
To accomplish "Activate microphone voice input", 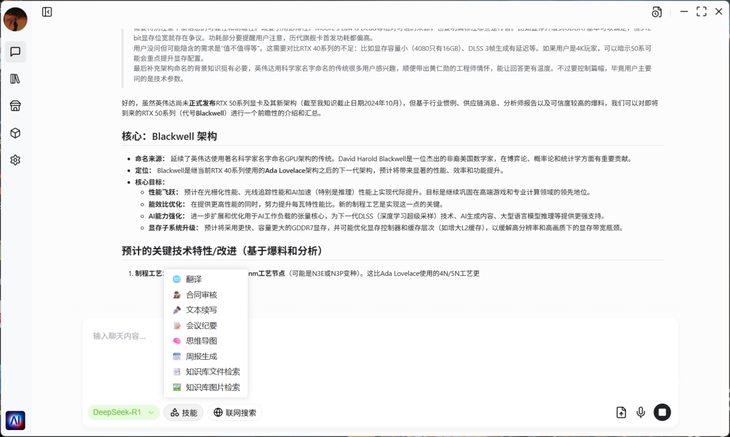I will 641,412.
